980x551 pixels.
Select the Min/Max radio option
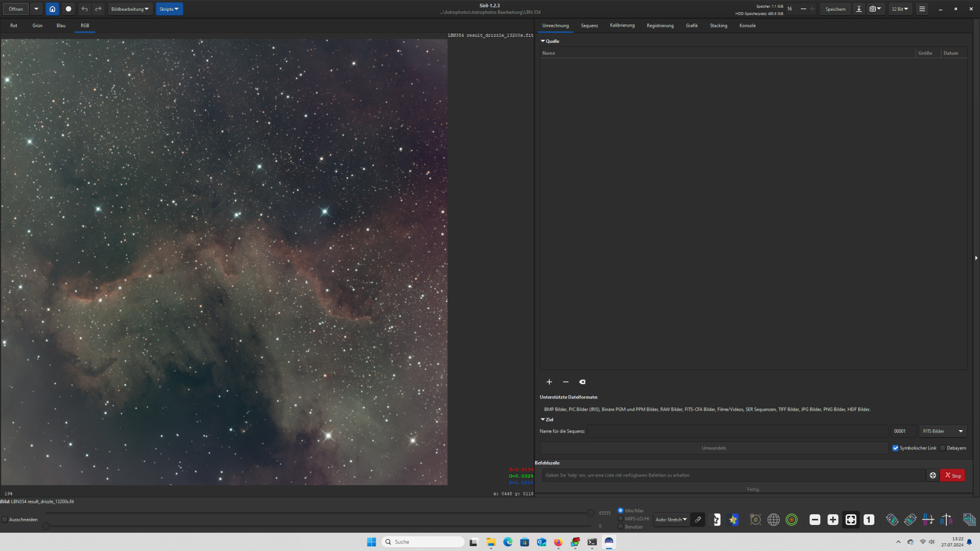[x=621, y=510]
